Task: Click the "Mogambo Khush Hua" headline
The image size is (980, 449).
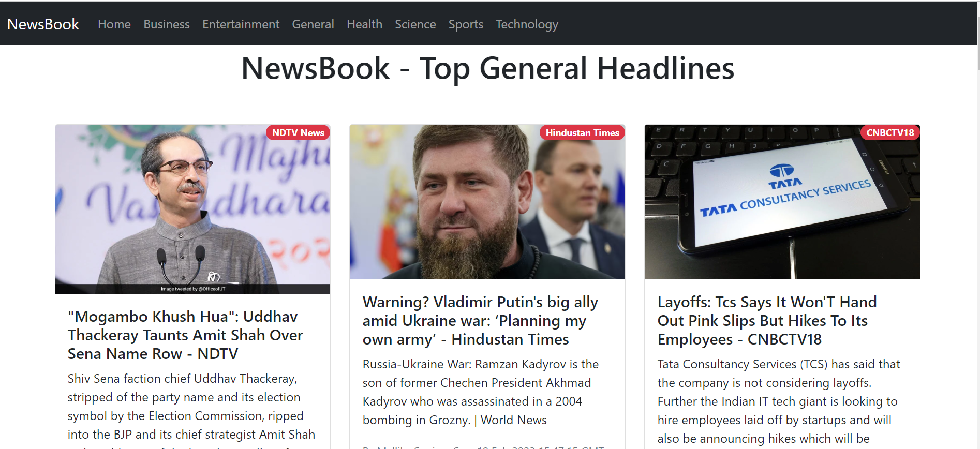Action: pyautogui.click(x=185, y=335)
